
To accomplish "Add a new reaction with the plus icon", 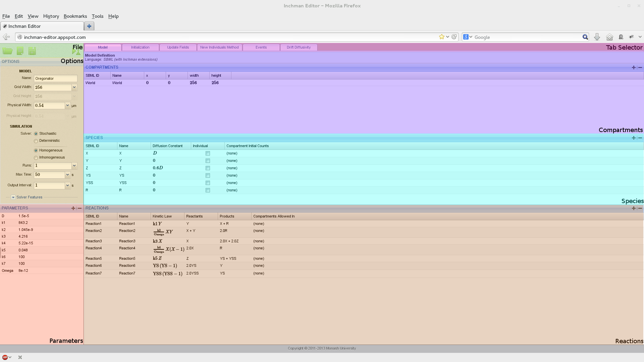I will pyautogui.click(x=634, y=208).
